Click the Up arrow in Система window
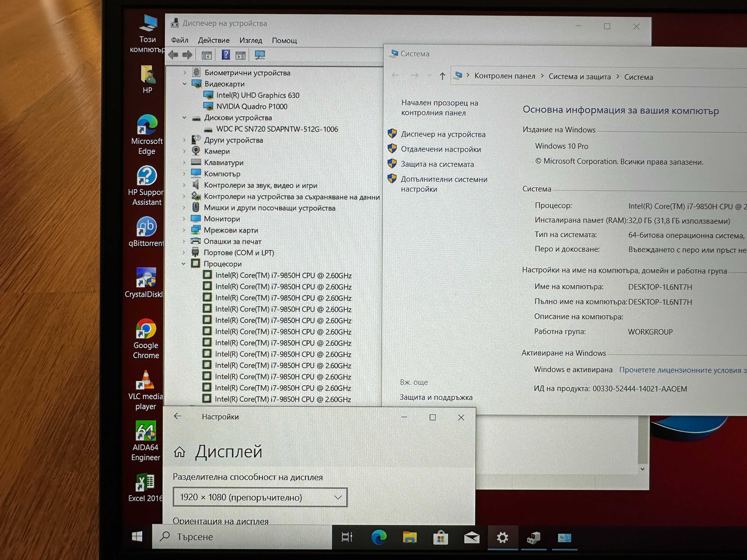This screenshot has width=747, height=560. (442, 76)
